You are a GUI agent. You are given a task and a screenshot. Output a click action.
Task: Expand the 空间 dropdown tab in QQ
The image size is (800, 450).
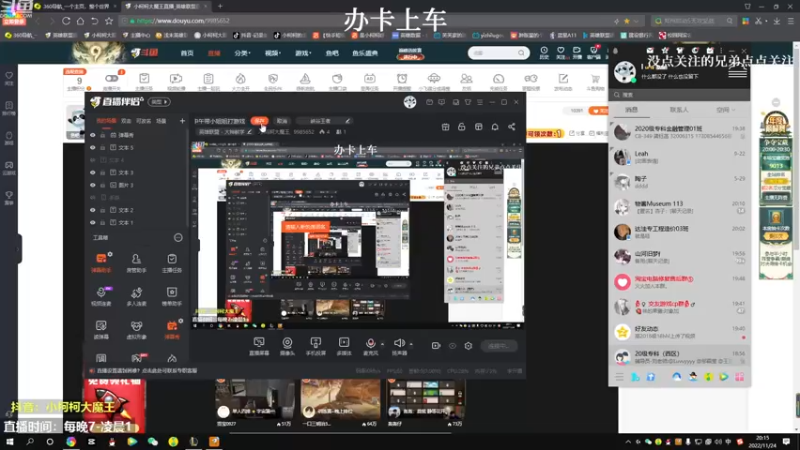tap(726, 110)
